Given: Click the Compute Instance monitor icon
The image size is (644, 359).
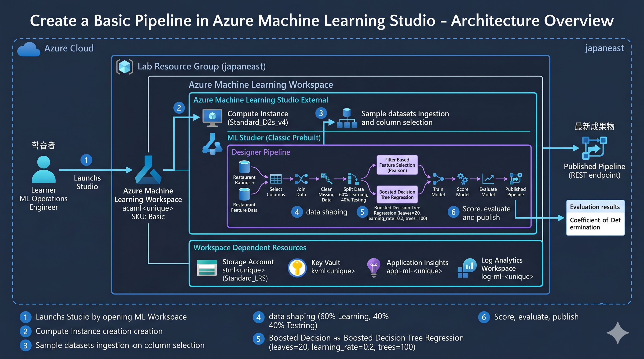Looking at the screenshot, I should (212, 118).
